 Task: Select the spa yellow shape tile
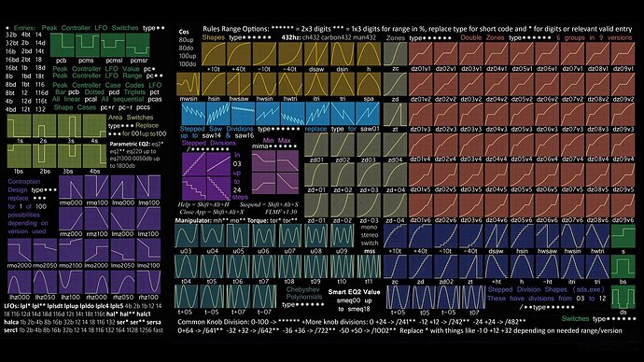pos(369,84)
